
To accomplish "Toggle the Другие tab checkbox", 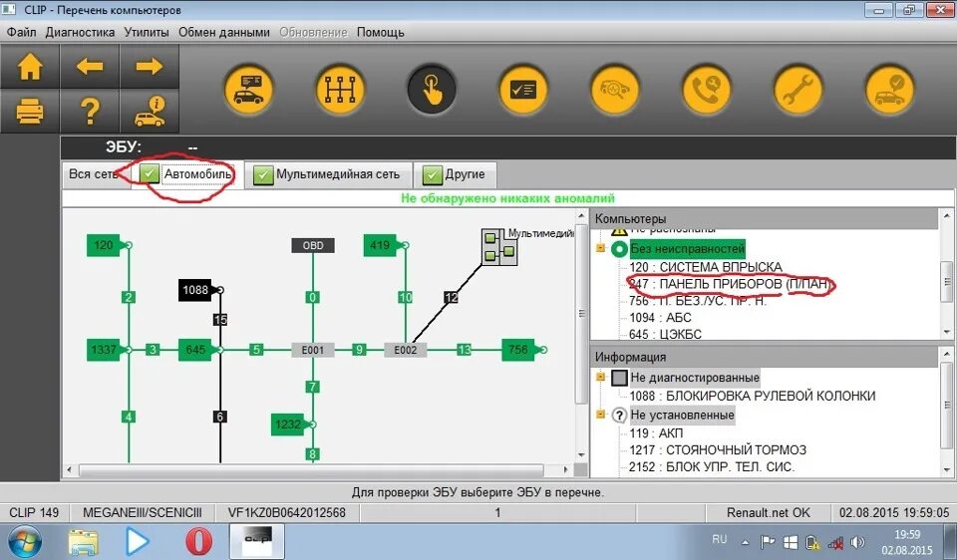I will pos(432,175).
